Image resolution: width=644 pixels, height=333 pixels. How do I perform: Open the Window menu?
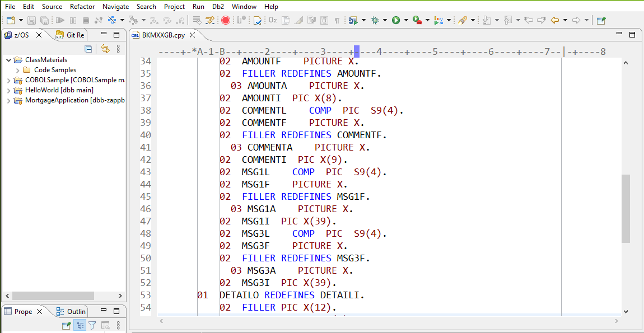point(244,7)
